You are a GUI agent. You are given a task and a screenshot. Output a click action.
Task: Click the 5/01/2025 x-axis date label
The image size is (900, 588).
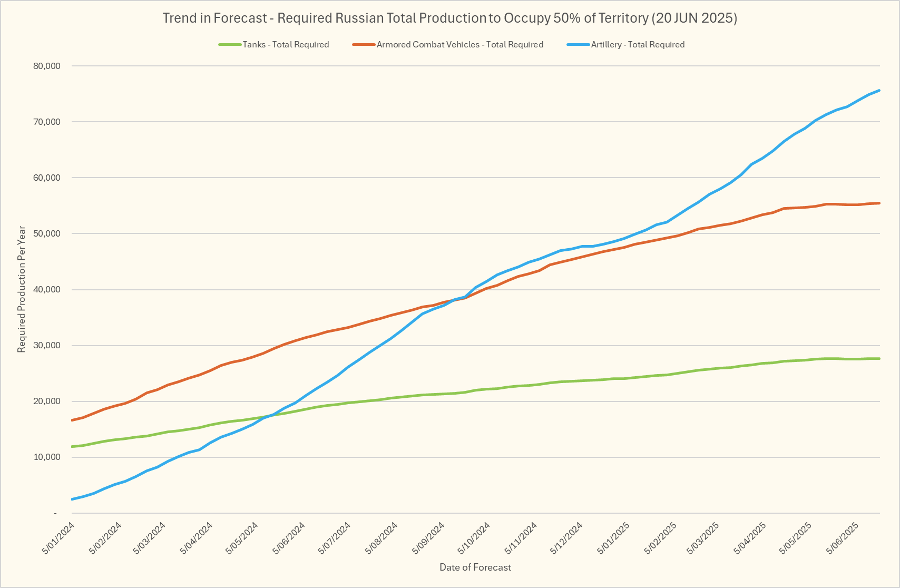614,538
